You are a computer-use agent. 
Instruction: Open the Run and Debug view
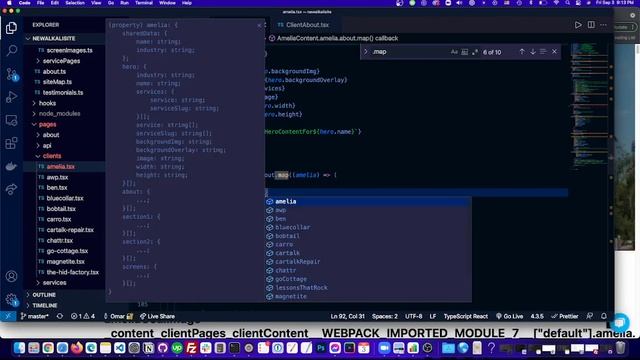pyautogui.click(x=11, y=97)
